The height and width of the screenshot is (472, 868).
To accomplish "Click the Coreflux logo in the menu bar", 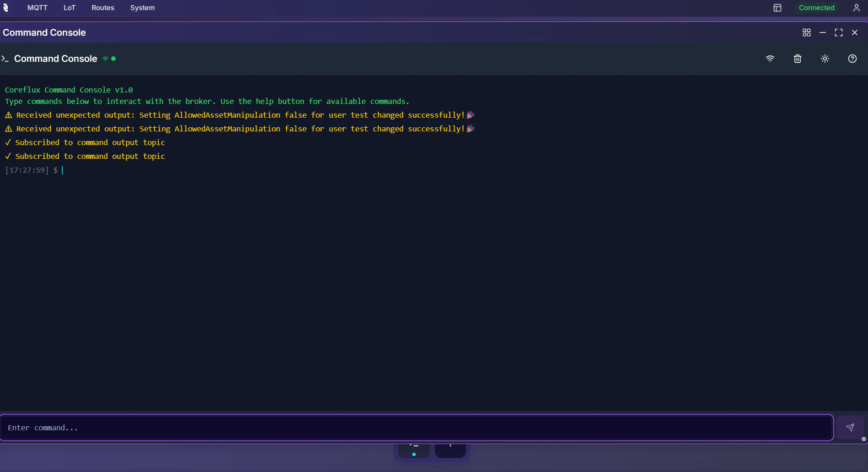I will click(x=6, y=8).
